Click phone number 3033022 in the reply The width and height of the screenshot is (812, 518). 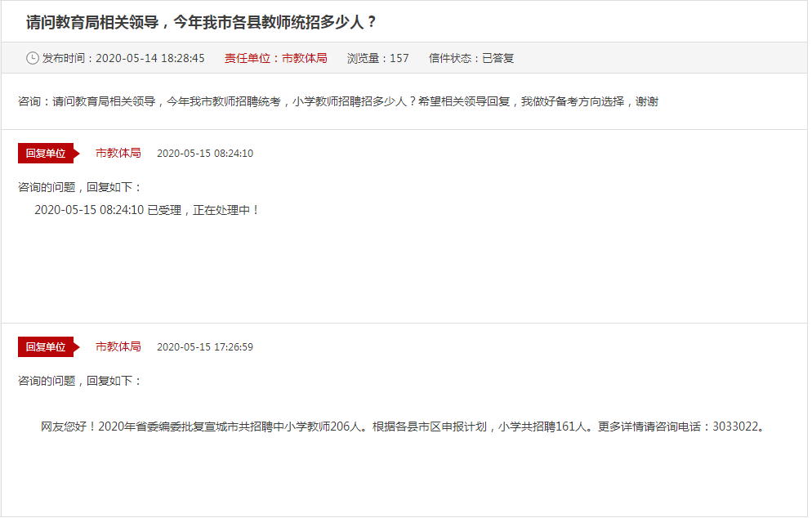738,426
